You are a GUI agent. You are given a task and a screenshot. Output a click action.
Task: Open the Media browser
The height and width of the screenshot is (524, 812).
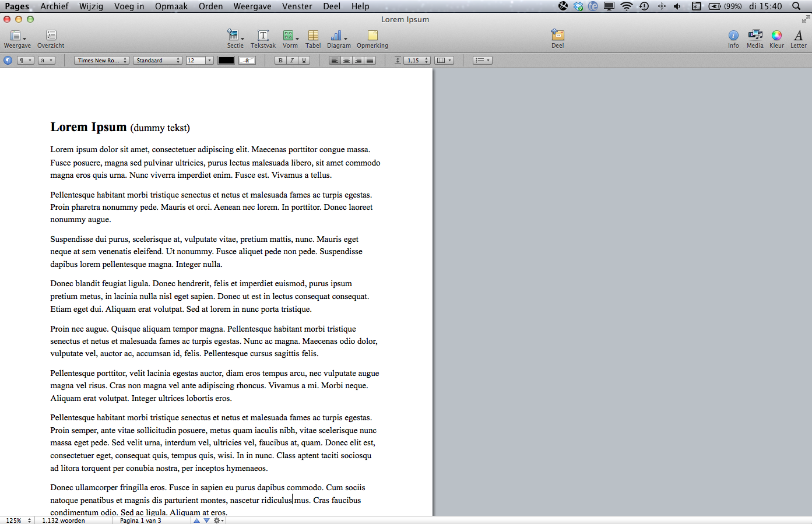[755, 39]
